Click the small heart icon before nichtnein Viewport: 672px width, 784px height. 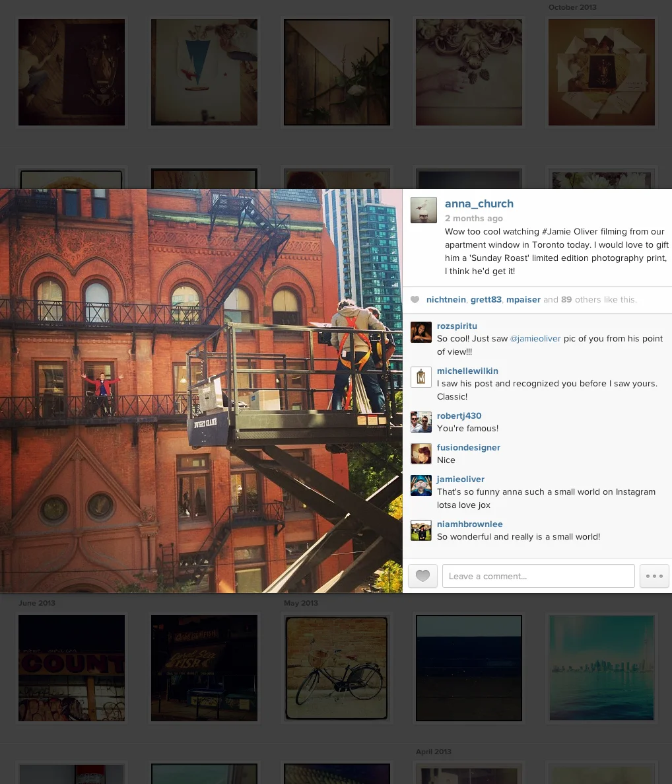click(415, 299)
